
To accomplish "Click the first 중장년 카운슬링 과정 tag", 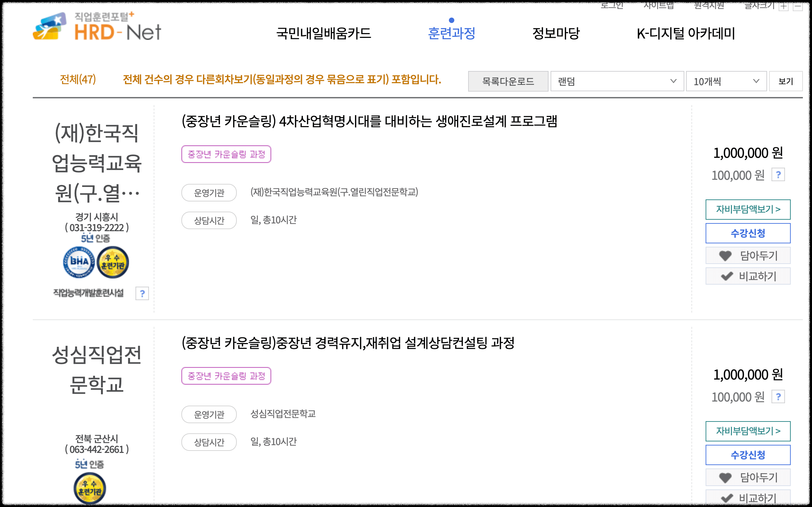I will pyautogui.click(x=226, y=154).
